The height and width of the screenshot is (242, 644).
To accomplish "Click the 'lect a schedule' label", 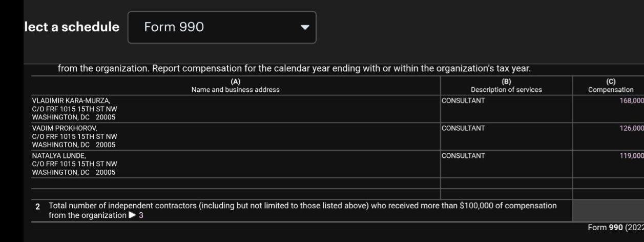I will tap(72, 27).
